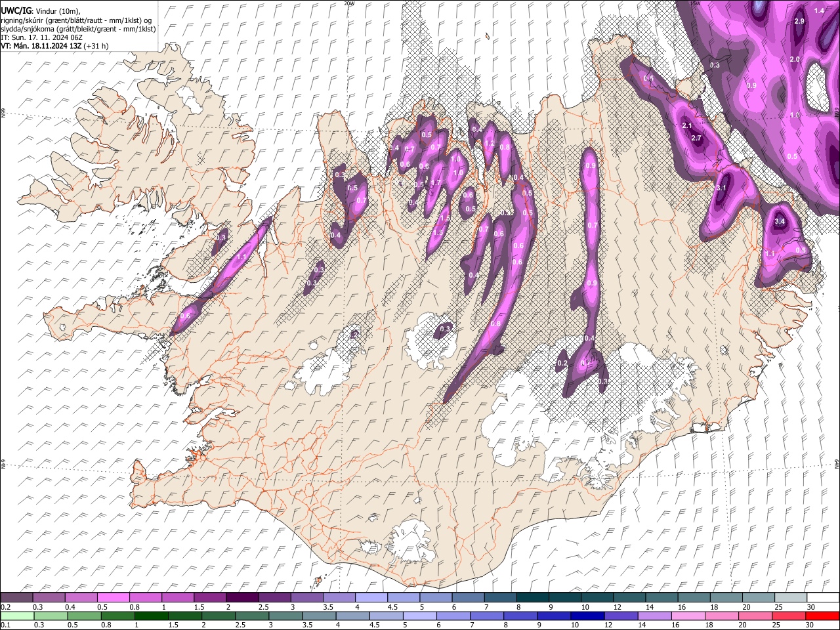The height and width of the screenshot is (630, 840).
Task: Pick the white top-row swatch above label 30
Action: pos(823,598)
